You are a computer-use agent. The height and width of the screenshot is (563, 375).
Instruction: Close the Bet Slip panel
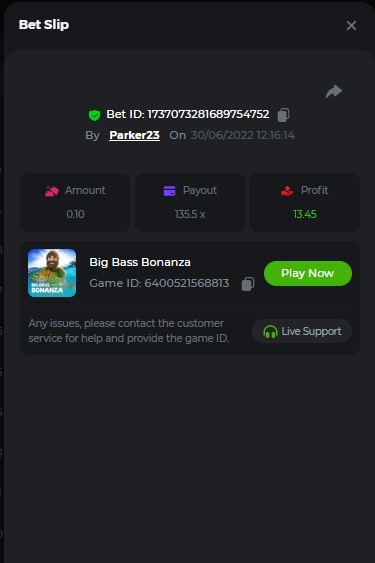click(351, 25)
